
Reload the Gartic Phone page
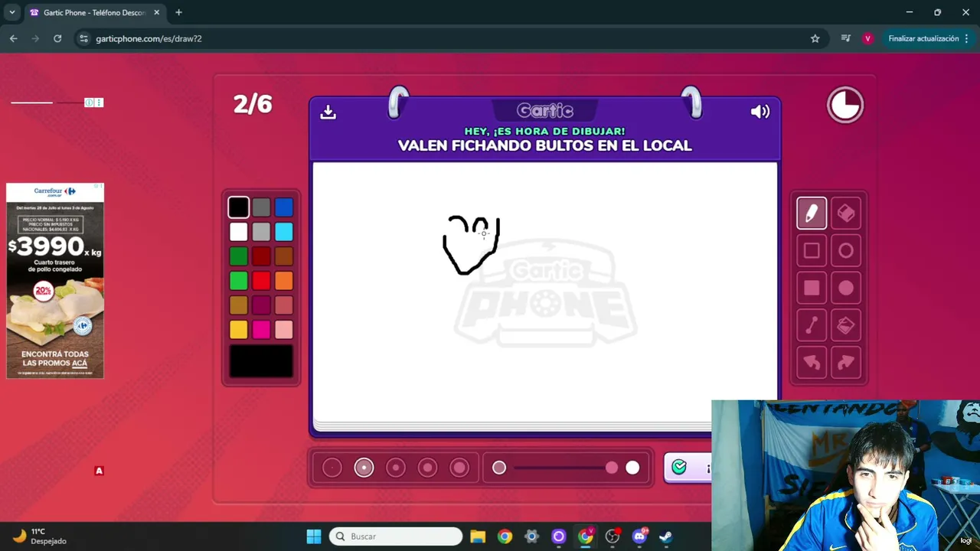point(57,38)
